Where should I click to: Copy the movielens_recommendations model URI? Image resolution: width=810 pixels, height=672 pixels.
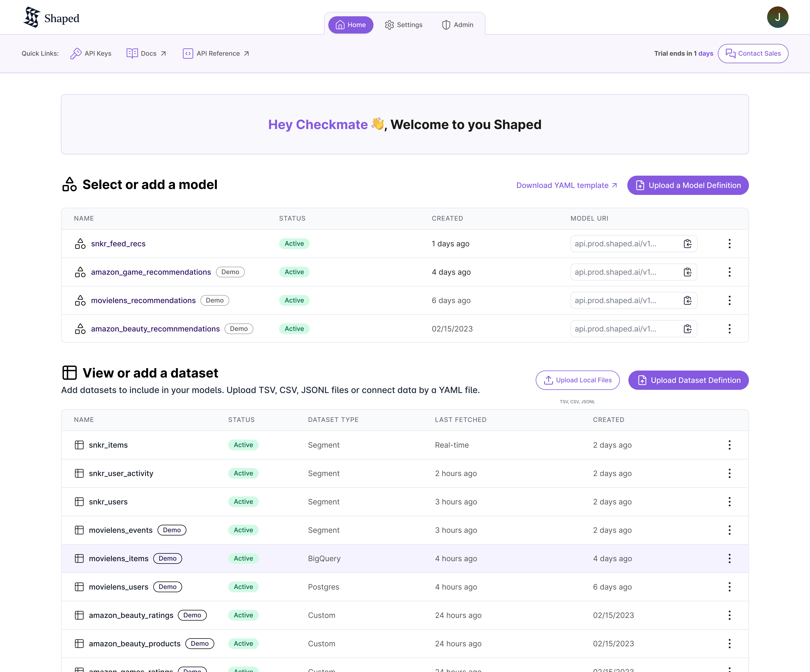(x=687, y=300)
